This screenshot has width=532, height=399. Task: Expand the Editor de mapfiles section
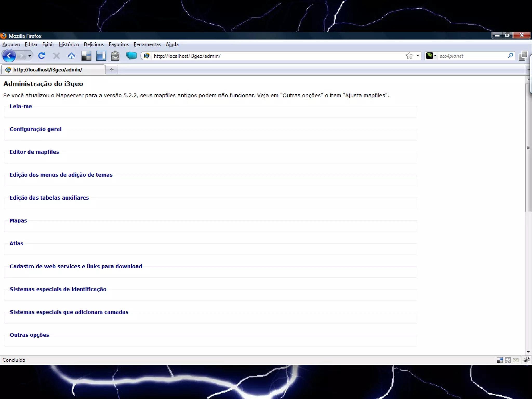coord(34,152)
